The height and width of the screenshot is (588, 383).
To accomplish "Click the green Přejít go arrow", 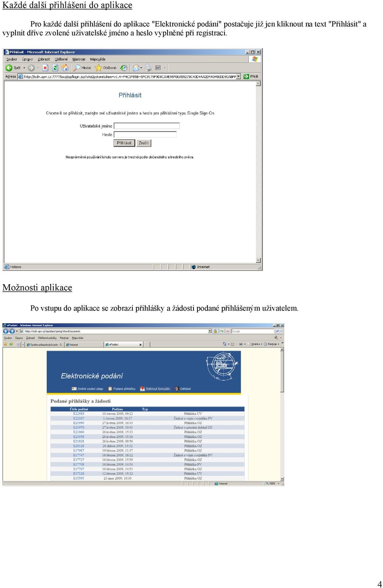I will 246,77.
